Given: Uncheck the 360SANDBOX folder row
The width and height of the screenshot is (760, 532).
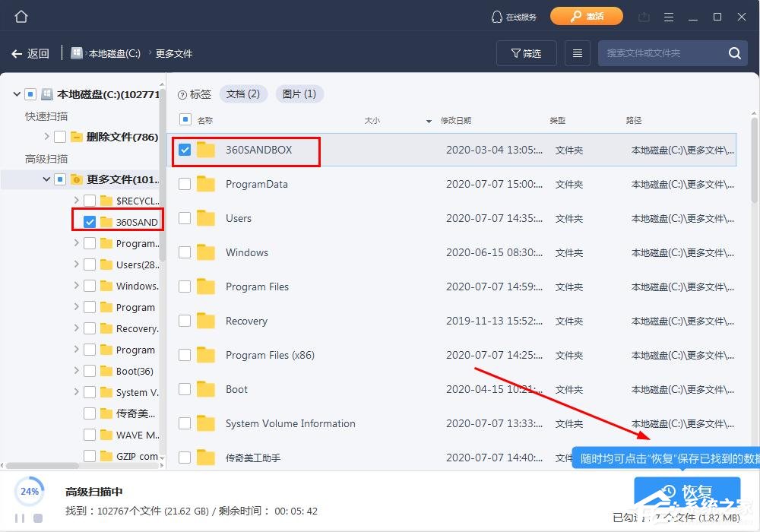Looking at the screenshot, I should (183, 150).
